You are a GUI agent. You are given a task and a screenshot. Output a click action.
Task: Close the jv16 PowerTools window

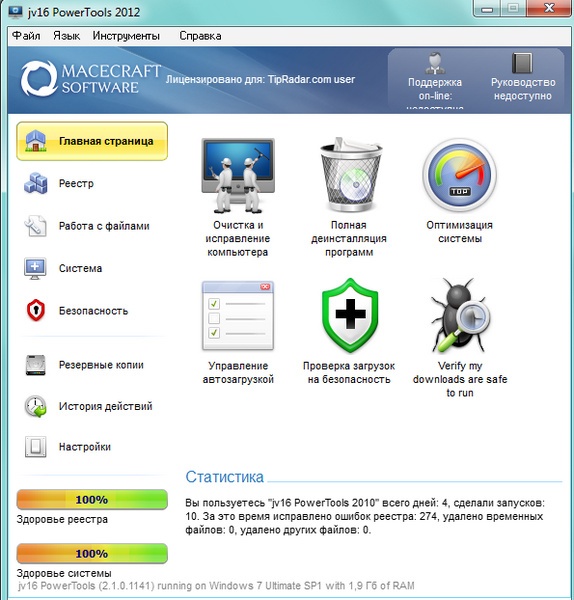point(550,8)
